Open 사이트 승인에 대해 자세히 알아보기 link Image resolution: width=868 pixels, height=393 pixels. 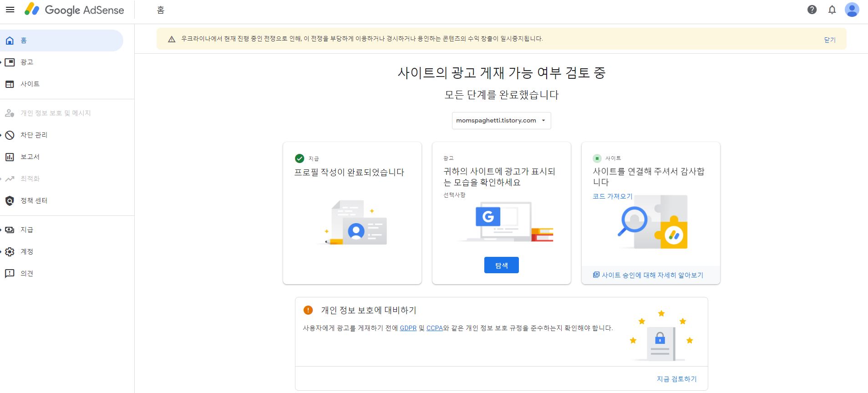(x=652, y=275)
